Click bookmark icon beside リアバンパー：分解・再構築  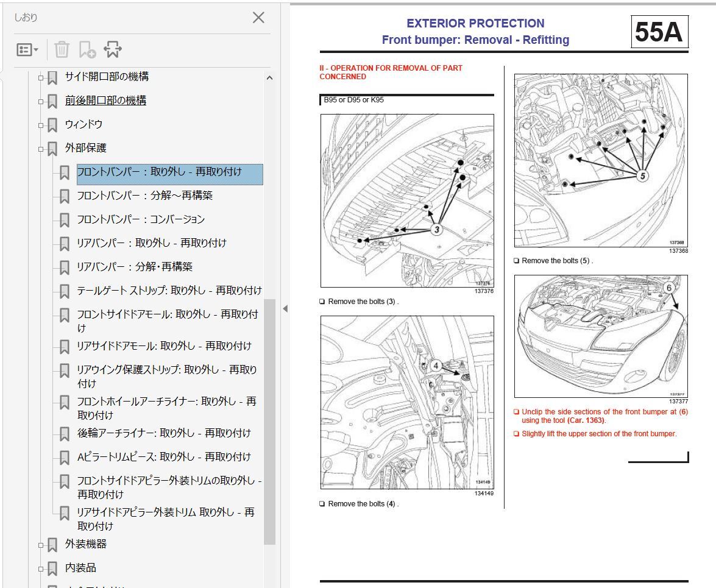[65, 267]
